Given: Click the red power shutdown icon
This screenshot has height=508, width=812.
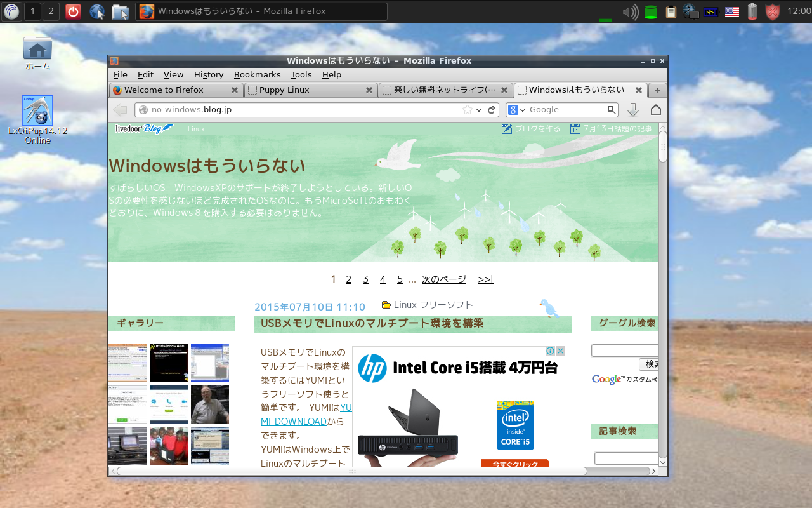Looking at the screenshot, I should (x=74, y=11).
